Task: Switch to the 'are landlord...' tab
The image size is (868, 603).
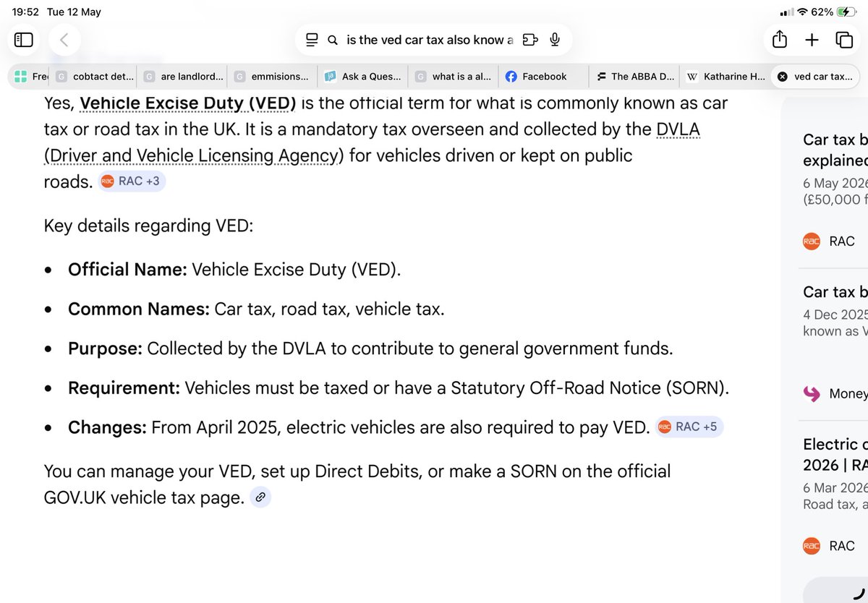Action: [x=182, y=76]
